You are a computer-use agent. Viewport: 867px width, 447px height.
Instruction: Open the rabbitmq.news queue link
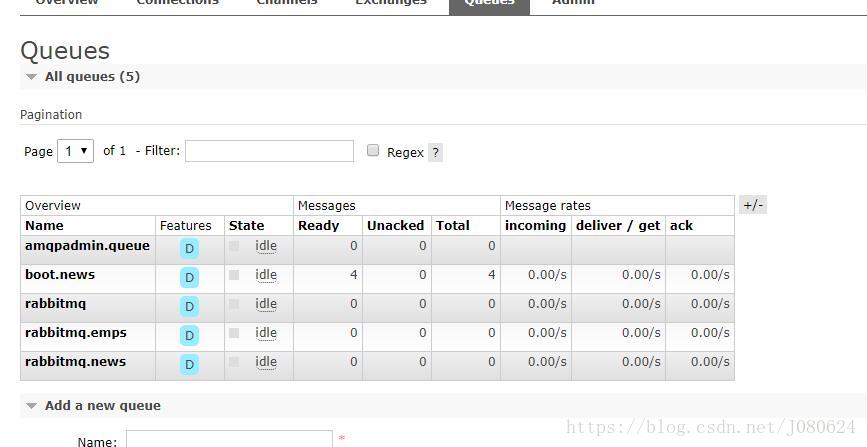(x=75, y=361)
